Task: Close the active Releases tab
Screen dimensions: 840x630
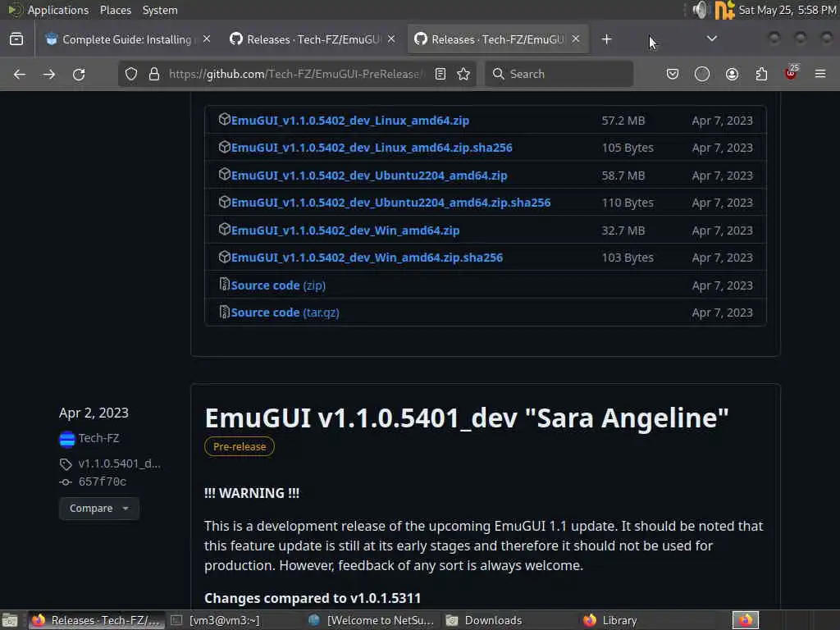Action: pyautogui.click(x=576, y=39)
